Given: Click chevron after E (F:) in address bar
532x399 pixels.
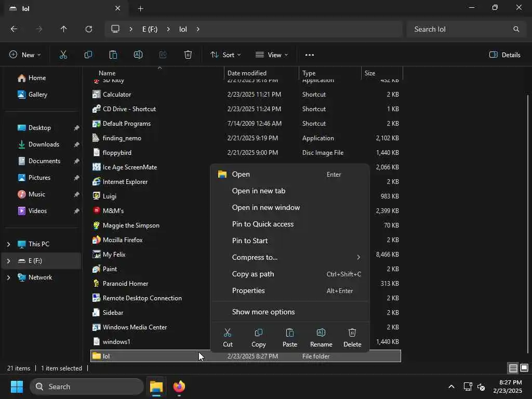Looking at the screenshot, I should pos(168,29).
